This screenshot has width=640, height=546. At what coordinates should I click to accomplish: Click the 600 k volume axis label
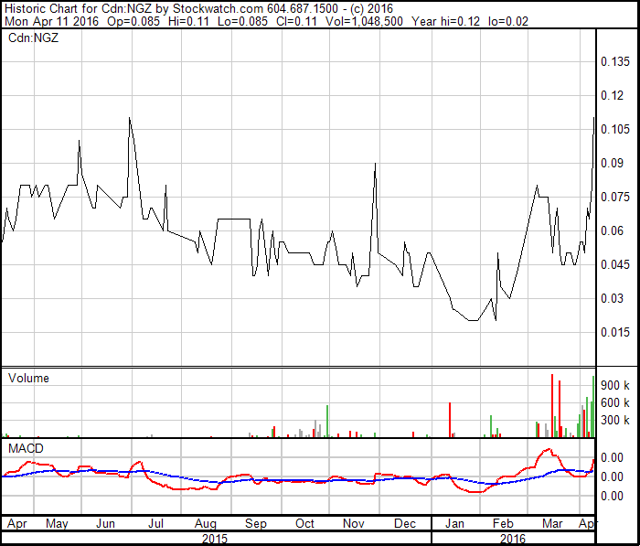(615, 403)
